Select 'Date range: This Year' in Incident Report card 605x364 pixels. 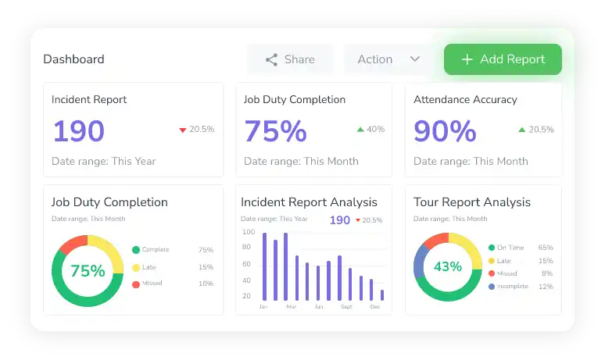coord(104,161)
